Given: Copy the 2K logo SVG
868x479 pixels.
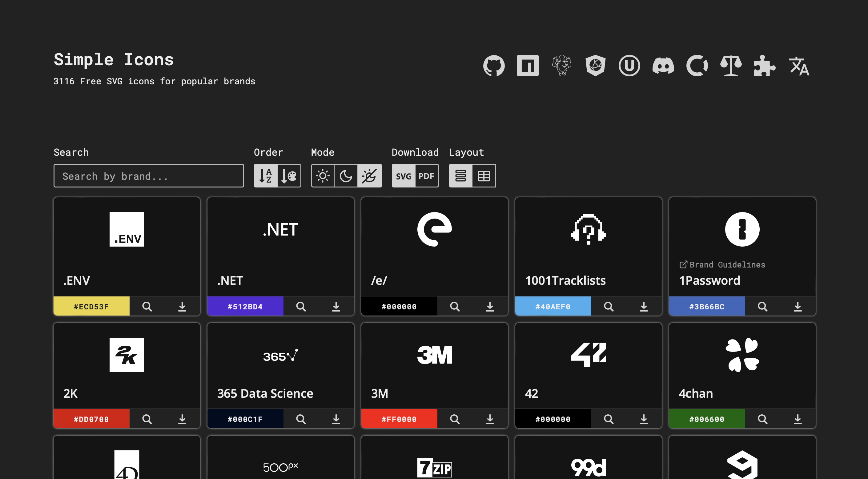Looking at the screenshot, I should point(127,355).
